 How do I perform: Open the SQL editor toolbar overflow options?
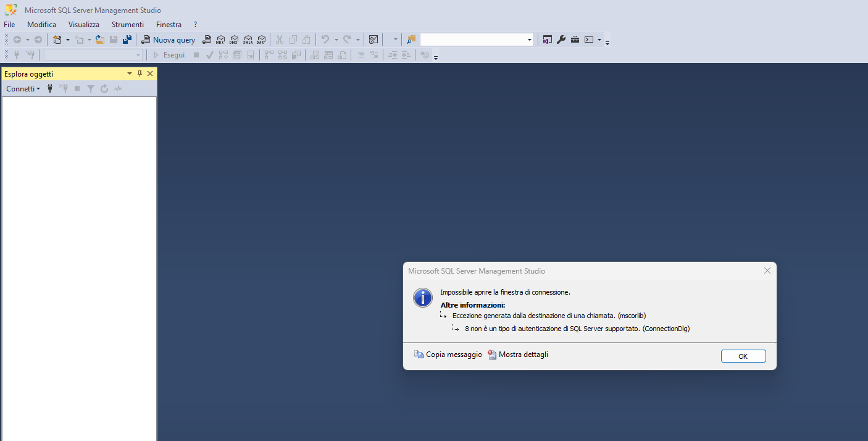[x=436, y=57]
